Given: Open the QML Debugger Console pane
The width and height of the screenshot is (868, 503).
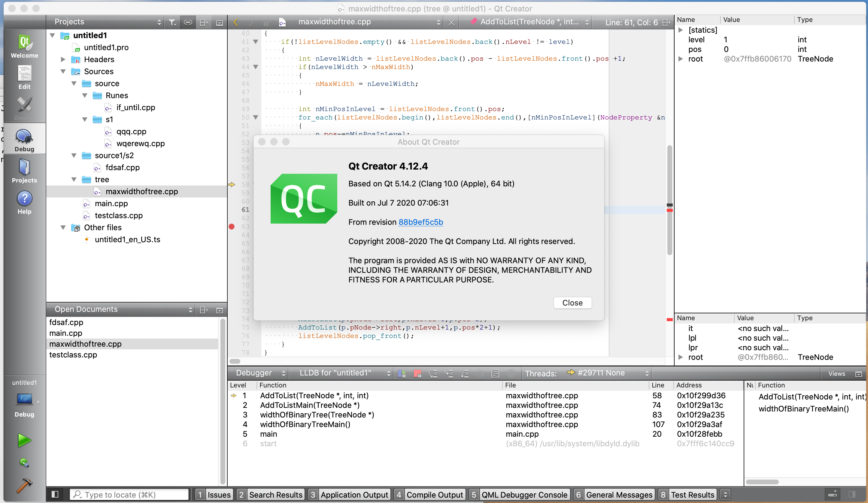Looking at the screenshot, I should pyautogui.click(x=519, y=494).
